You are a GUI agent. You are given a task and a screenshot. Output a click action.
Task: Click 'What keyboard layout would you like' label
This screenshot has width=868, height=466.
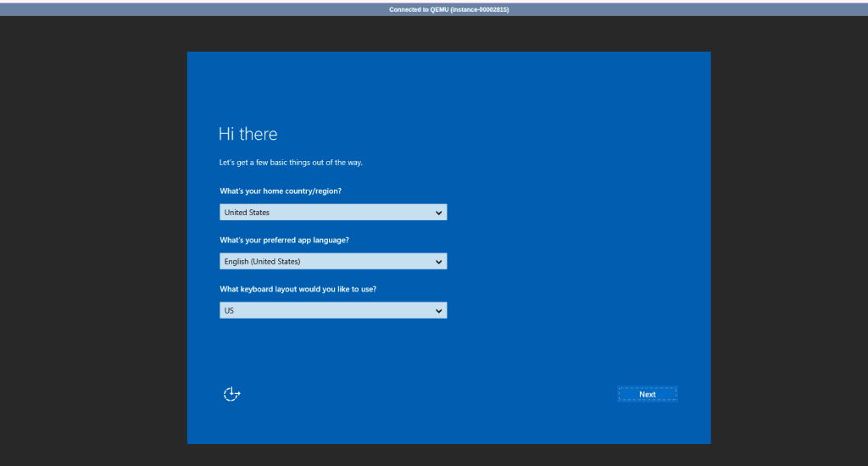pos(298,289)
